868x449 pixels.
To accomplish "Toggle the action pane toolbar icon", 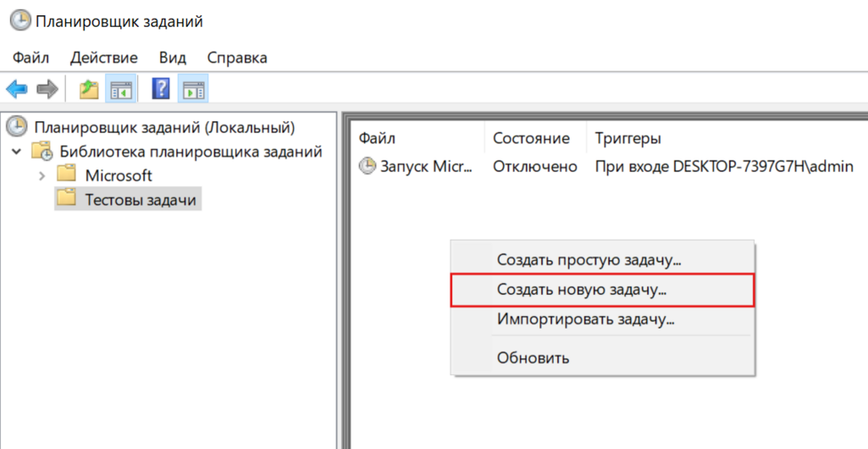I will (x=193, y=89).
